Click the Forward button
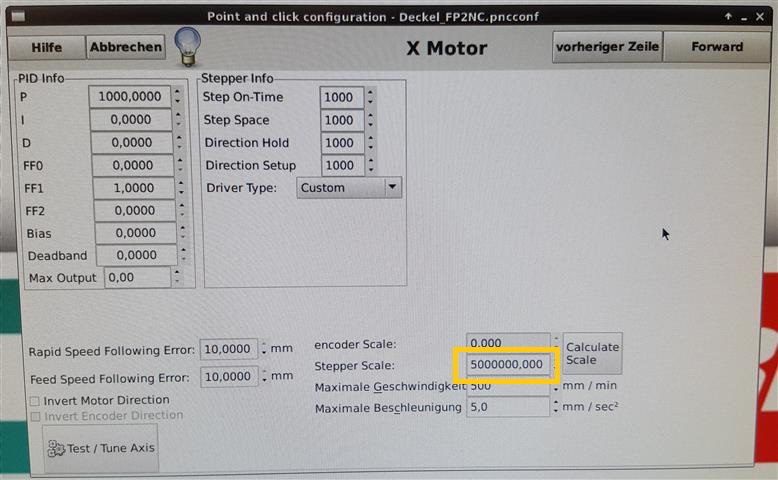The image size is (778, 480). 717,47
